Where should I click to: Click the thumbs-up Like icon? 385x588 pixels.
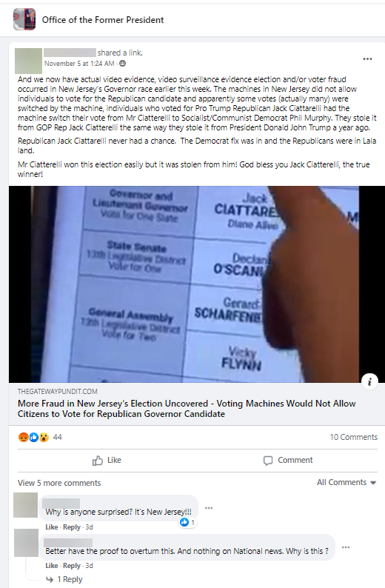(98, 460)
